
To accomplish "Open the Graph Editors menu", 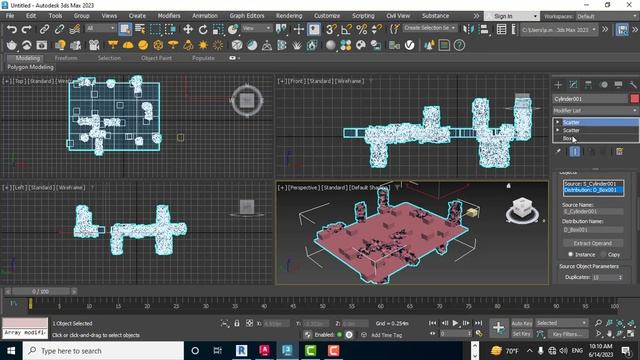I will [247, 16].
